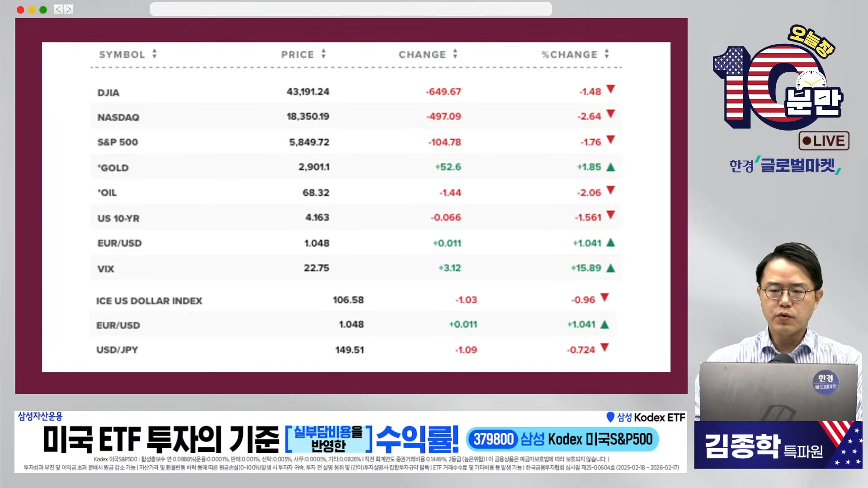Click the Samsung Kodex ETF pin icon

pyautogui.click(x=610, y=417)
